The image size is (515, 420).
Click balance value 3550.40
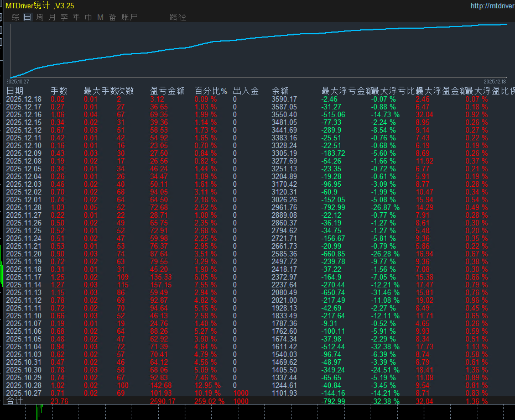coord(284,114)
